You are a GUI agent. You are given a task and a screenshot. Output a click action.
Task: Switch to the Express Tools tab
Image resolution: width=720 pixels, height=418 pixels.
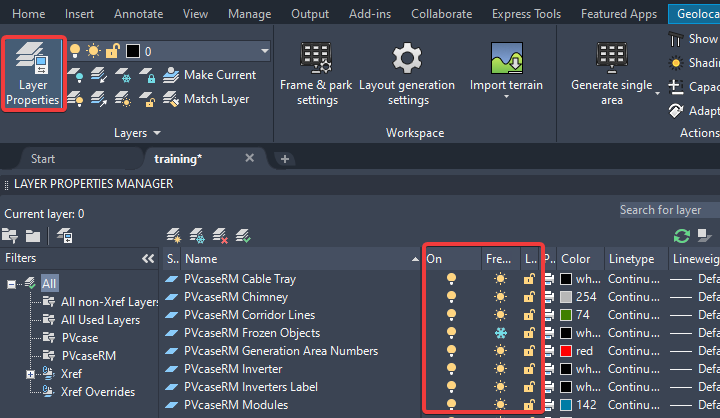pos(526,14)
